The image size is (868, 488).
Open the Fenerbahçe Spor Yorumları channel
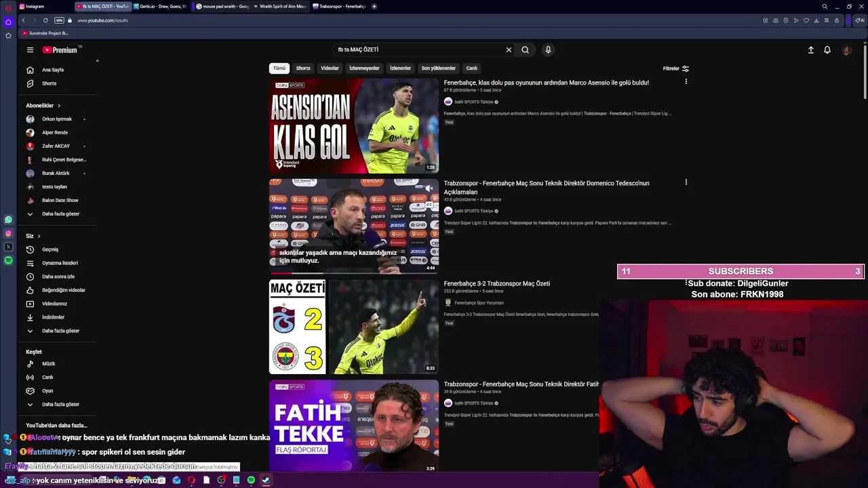pyautogui.click(x=479, y=303)
